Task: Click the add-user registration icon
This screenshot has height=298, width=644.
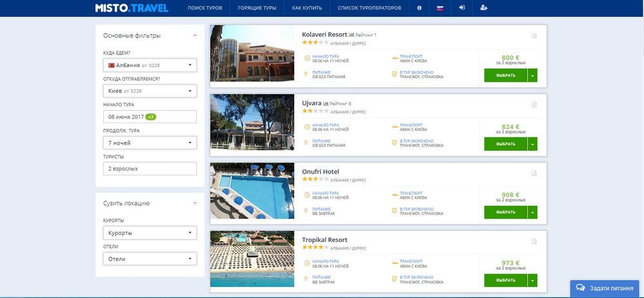Action: [x=484, y=8]
